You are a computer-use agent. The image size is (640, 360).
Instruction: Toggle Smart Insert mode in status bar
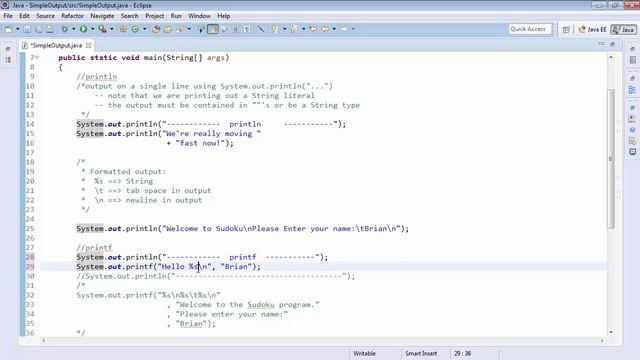pyautogui.click(x=420, y=353)
